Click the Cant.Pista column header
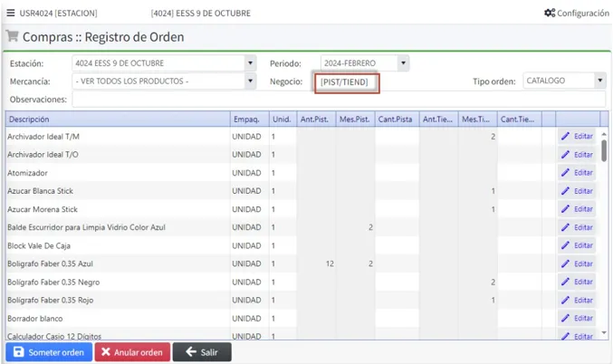The width and height of the screenshot is (613, 364). tap(397, 120)
